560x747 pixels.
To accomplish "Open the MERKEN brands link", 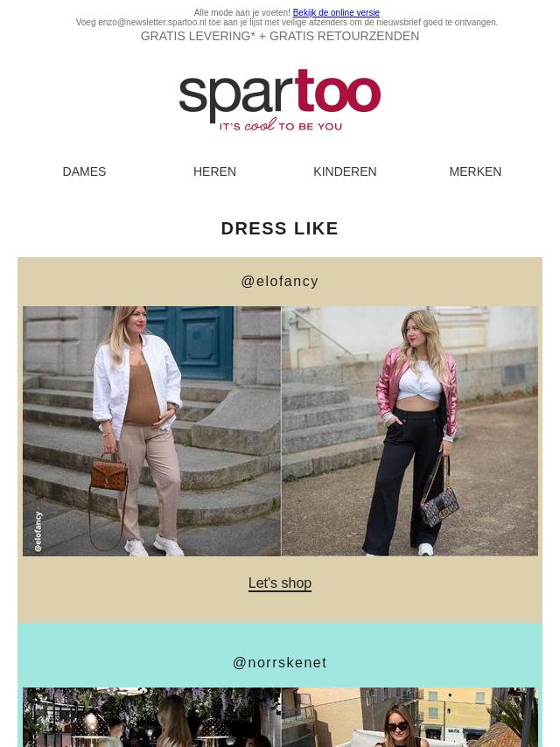I will pyautogui.click(x=475, y=171).
